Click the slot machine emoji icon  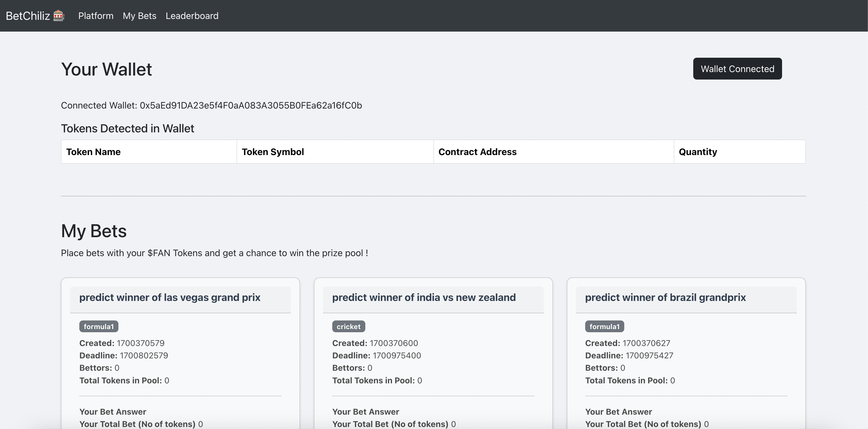coord(59,16)
